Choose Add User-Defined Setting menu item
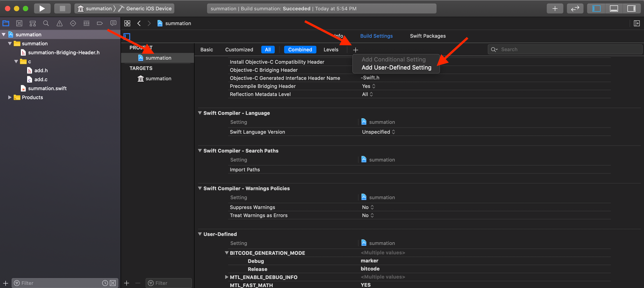Image resolution: width=644 pixels, height=288 pixels. click(396, 68)
